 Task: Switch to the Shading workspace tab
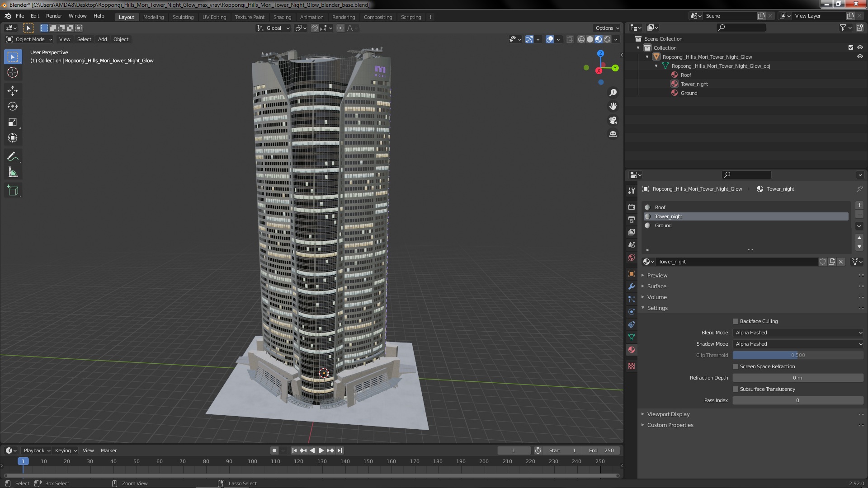pyautogui.click(x=282, y=17)
